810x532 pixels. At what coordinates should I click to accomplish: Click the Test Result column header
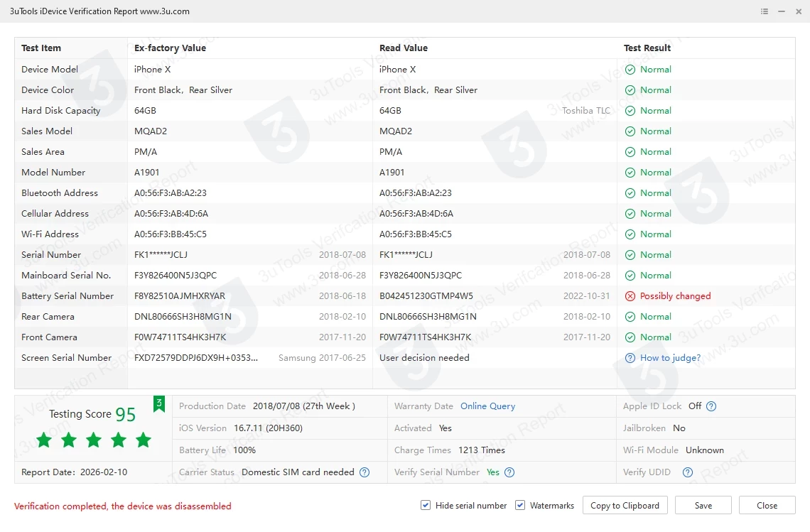(x=647, y=48)
